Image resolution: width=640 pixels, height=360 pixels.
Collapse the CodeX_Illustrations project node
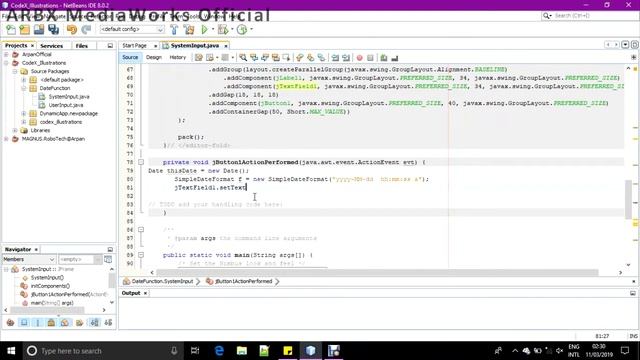coord(6,63)
